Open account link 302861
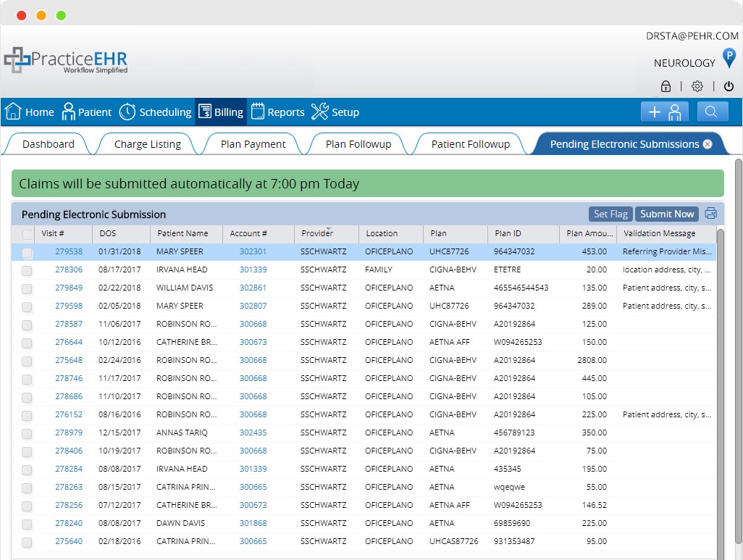Screen dimensions: 743x560 pos(253,288)
